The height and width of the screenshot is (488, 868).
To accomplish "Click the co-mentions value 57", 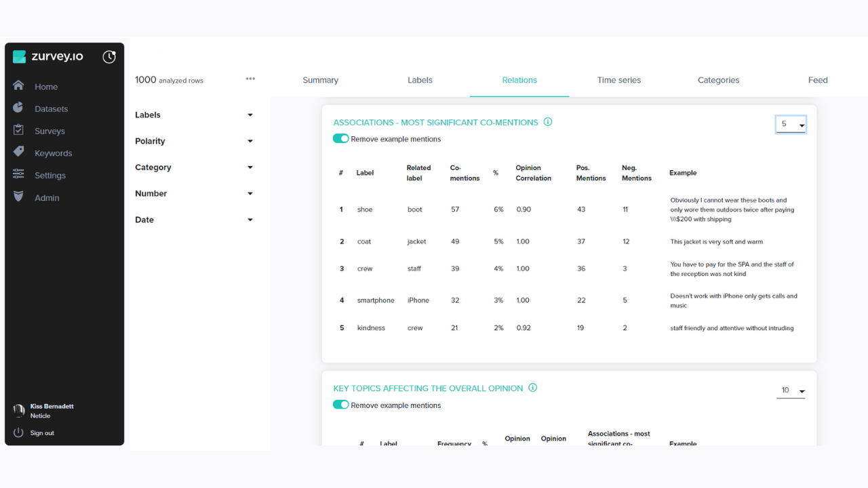I will [x=455, y=209].
